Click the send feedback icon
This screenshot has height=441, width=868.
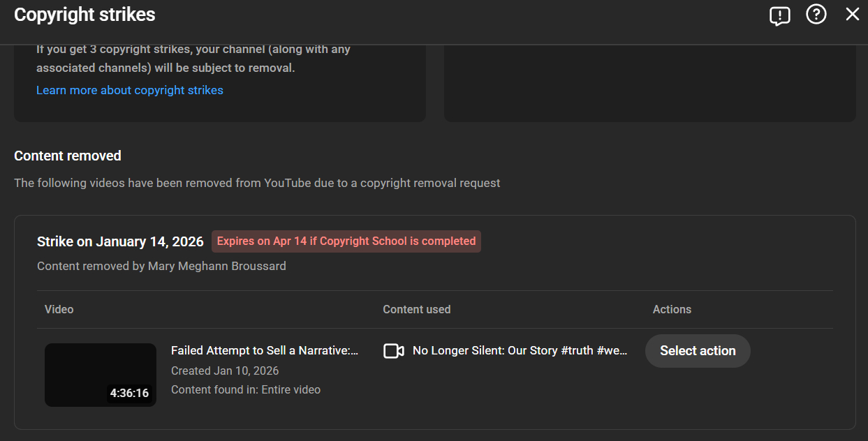[779, 15]
